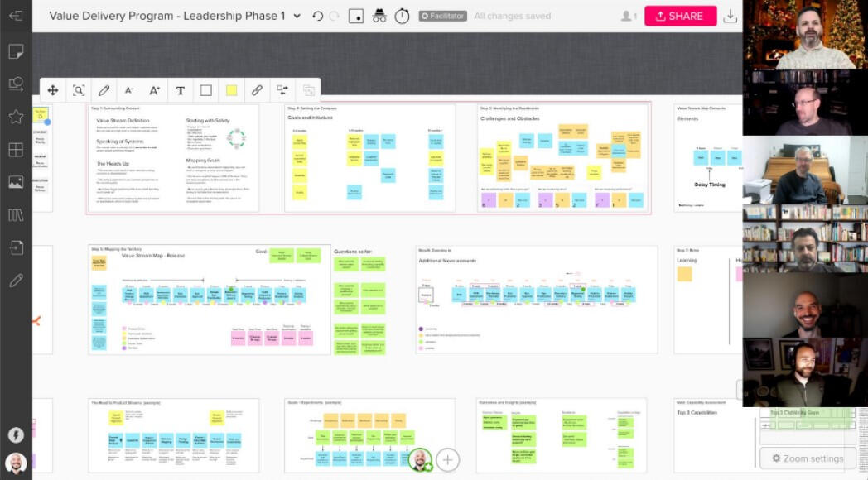Undo the last change
Image resolution: width=868 pixels, height=480 pixels.
click(x=320, y=15)
